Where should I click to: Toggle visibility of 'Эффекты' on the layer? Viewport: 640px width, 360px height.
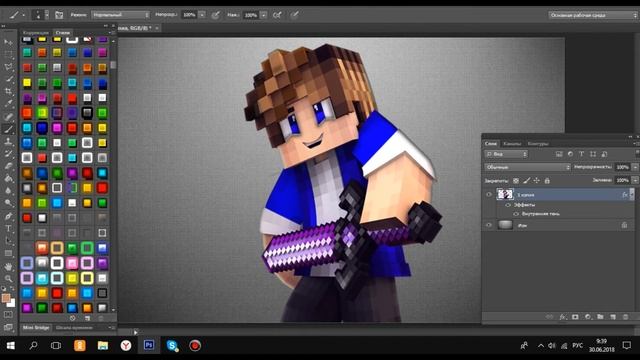(x=508, y=205)
